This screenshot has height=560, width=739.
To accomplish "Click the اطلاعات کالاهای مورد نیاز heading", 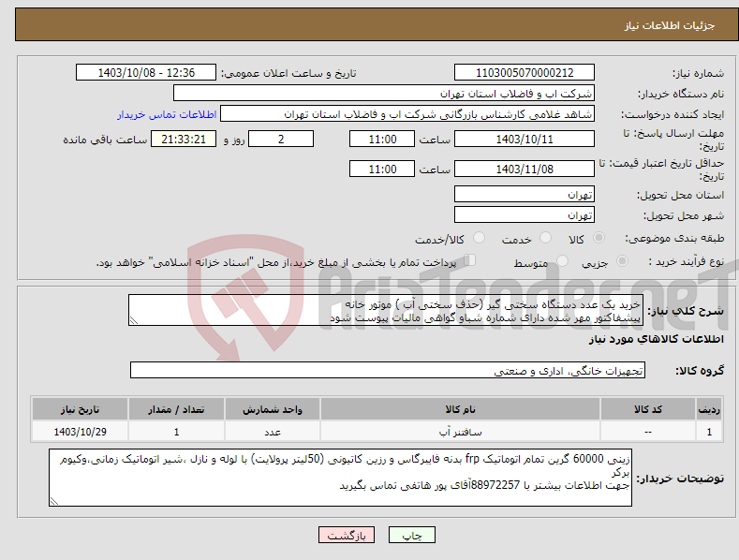I will tap(656, 339).
